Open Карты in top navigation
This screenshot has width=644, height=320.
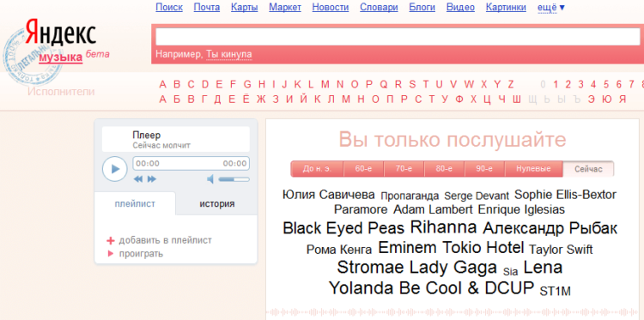point(245,8)
